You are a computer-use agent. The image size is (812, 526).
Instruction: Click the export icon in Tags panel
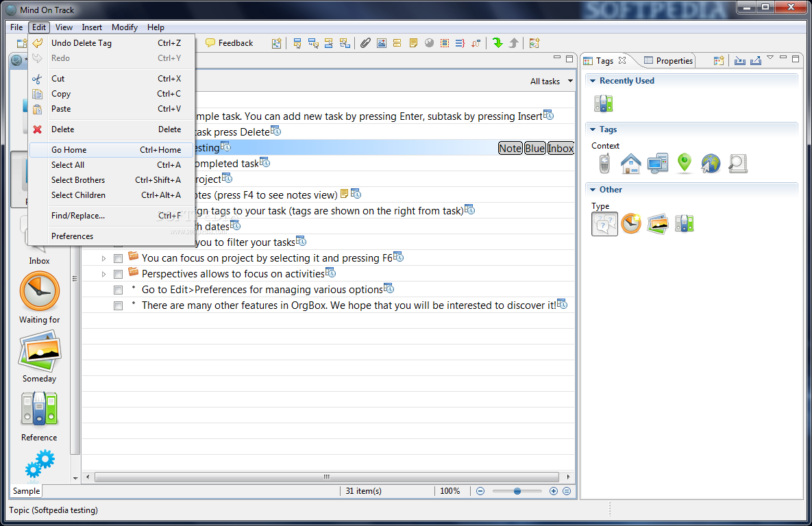[x=756, y=60]
